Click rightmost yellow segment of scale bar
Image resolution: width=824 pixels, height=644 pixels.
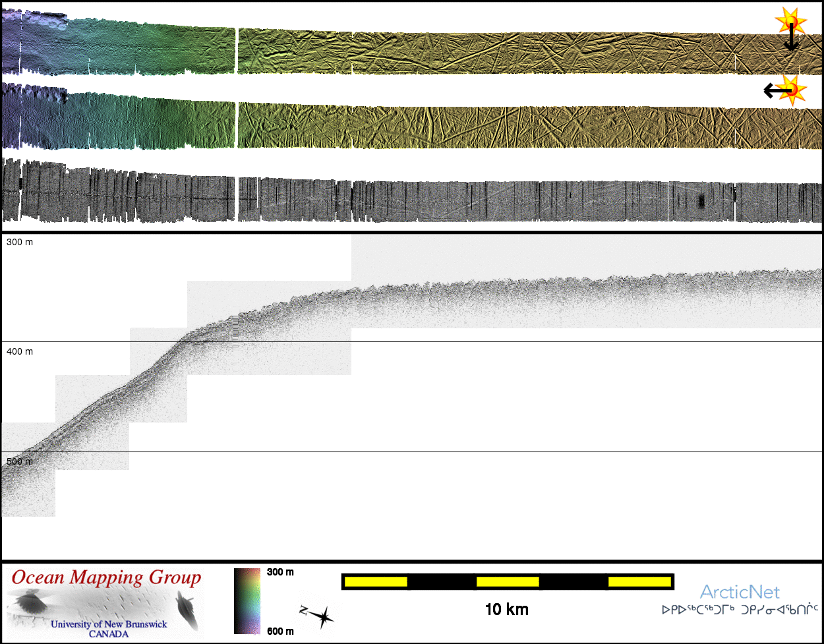pos(638,581)
